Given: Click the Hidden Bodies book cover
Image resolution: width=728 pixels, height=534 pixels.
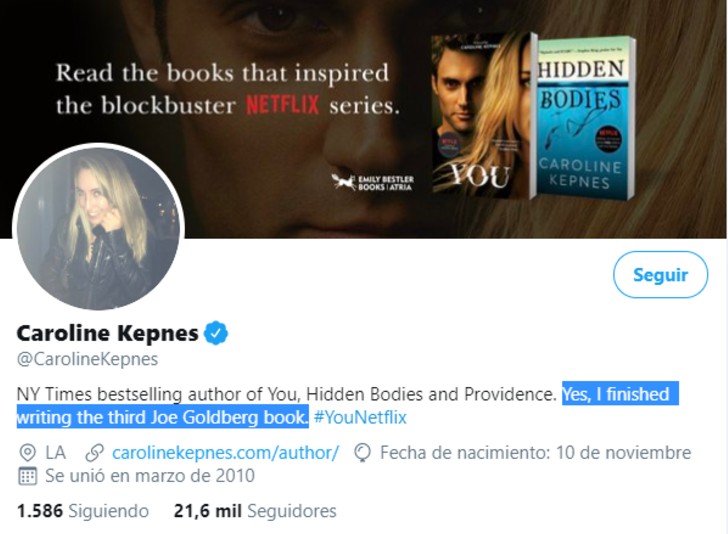Looking at the screenshot, I should (584, 118).
